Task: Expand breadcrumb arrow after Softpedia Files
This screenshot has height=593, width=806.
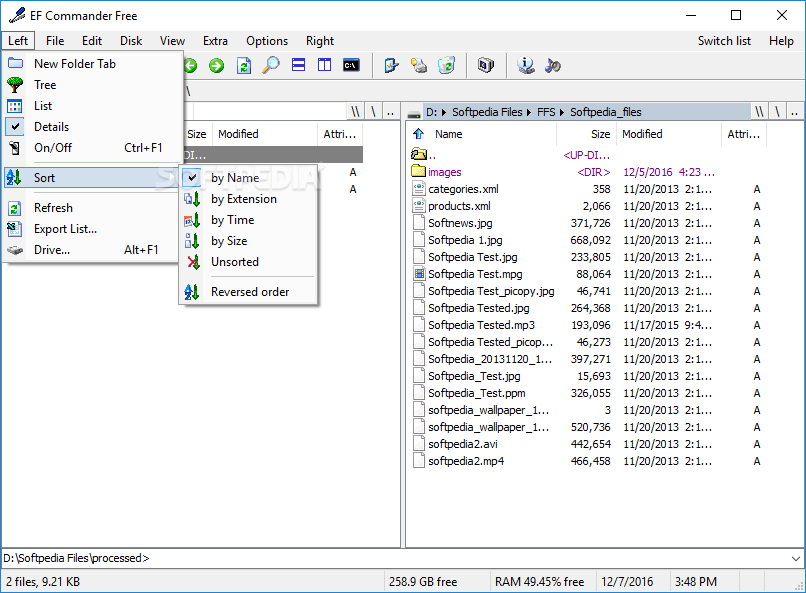Action: tap(529, 113)
